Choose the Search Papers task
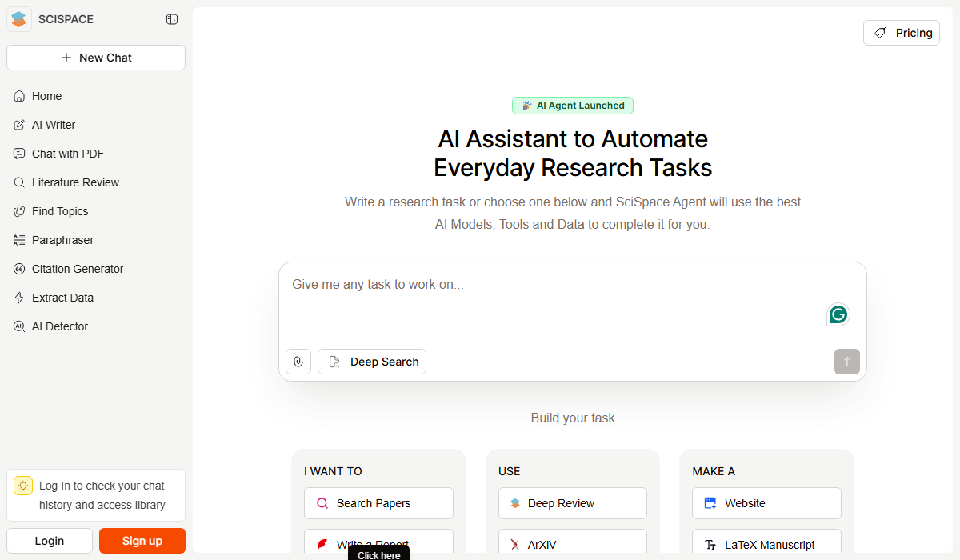 378,503
